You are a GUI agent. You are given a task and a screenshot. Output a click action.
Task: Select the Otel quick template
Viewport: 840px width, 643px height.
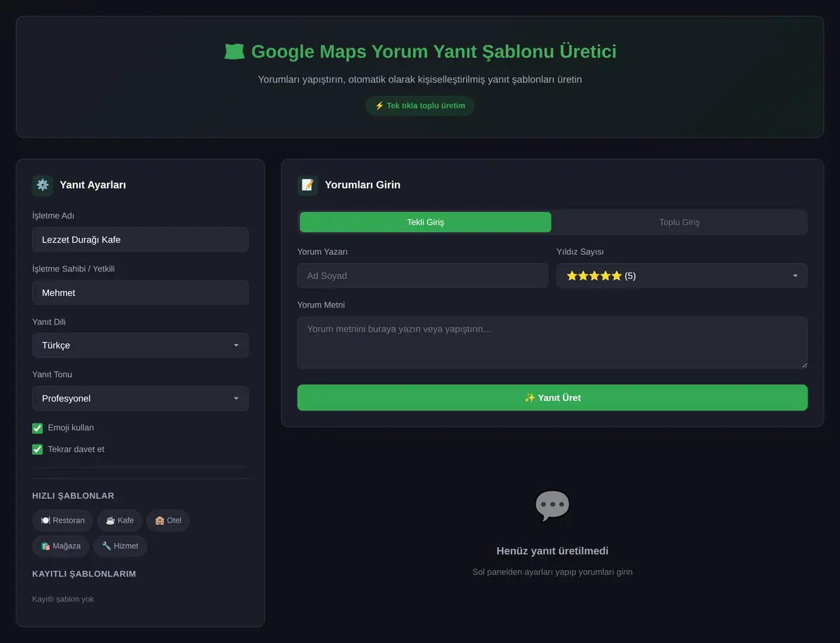(168, 521)
